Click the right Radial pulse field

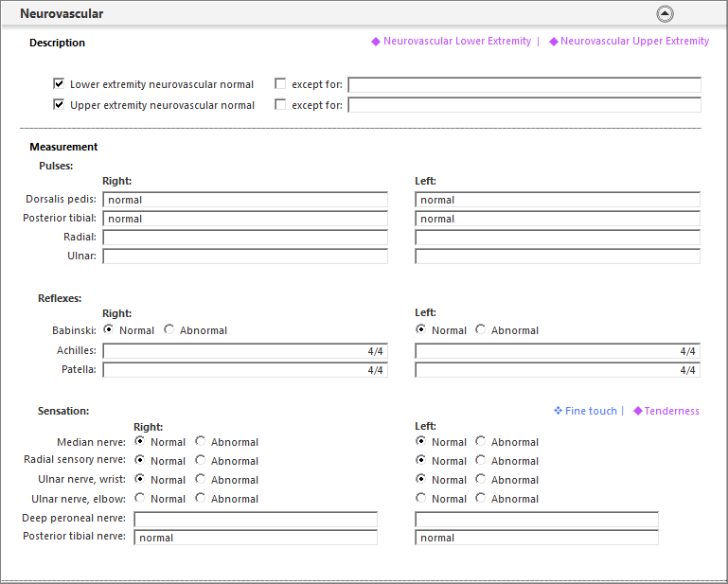[245, 238]
